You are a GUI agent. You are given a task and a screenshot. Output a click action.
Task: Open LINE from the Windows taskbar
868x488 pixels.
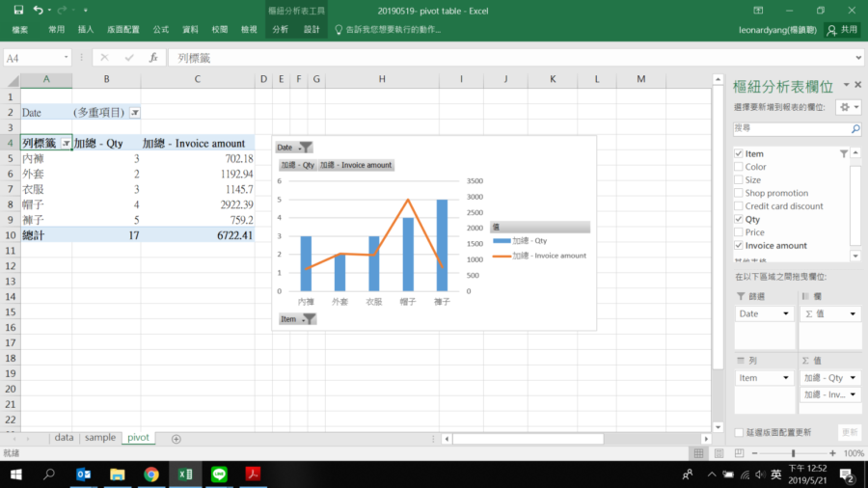(219, 474)
